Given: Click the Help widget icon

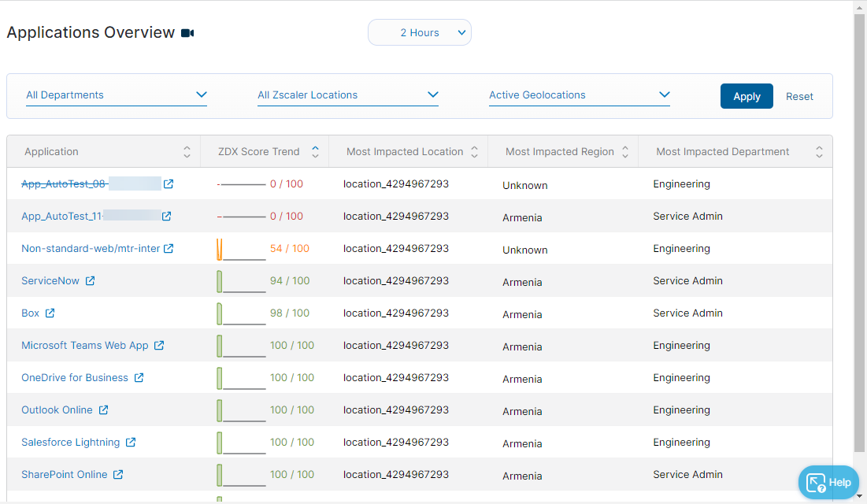Looking at the screenshot, I should point(817,482).
